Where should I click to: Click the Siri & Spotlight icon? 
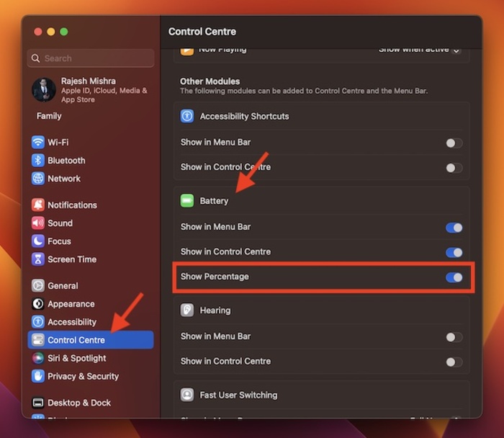point(38,358)
